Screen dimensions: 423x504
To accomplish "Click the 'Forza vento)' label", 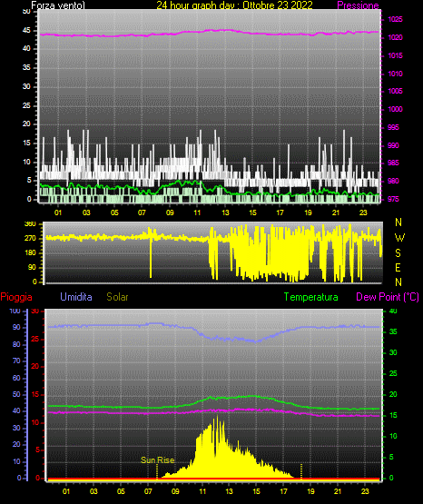I will tap(58, 5).
